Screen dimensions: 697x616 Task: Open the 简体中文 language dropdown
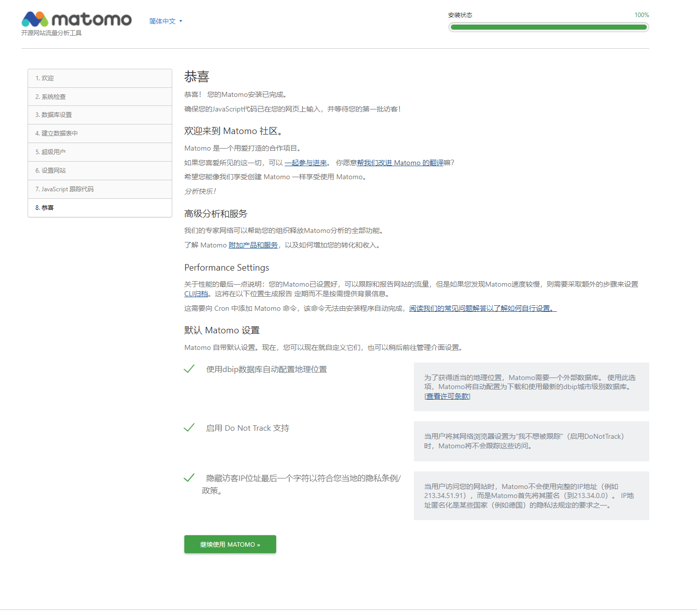pyautogui.click(x=166, y=21)
